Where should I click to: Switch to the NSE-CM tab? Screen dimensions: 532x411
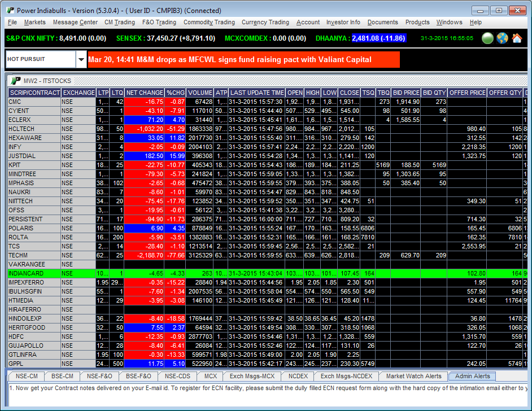(x=27, y=376)
